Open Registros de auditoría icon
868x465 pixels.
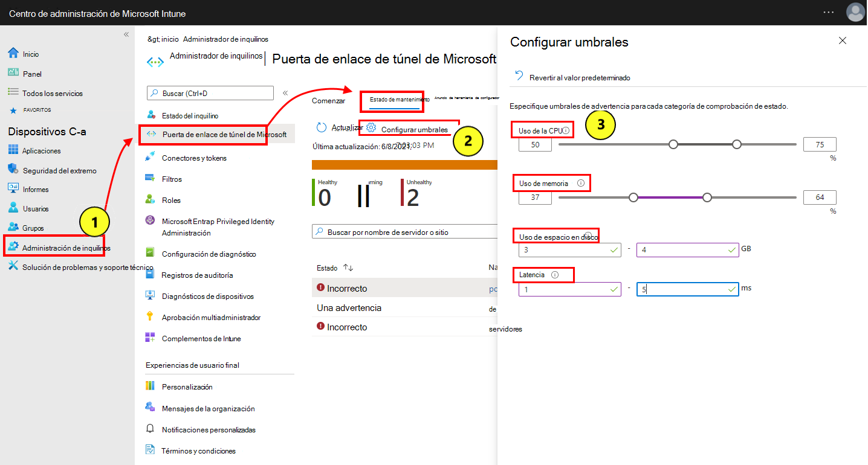tap(151, 275)
